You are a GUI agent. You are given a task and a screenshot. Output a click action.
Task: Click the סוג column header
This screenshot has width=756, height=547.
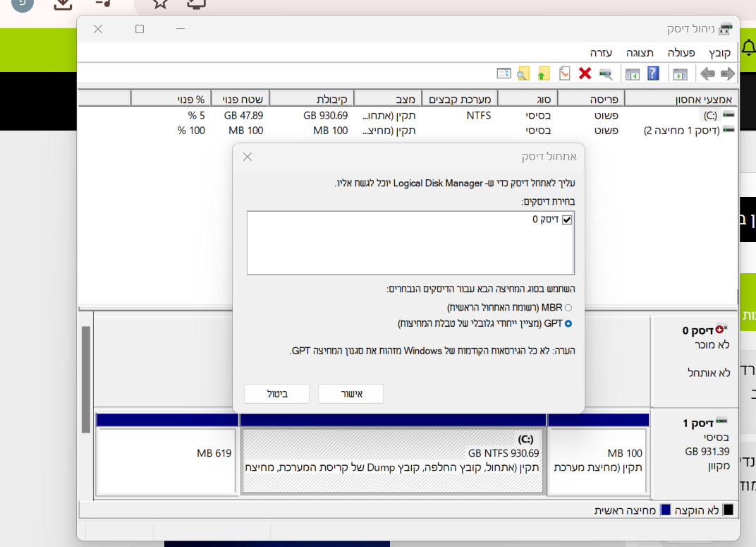pyautogui.click(x=528, y=100)
